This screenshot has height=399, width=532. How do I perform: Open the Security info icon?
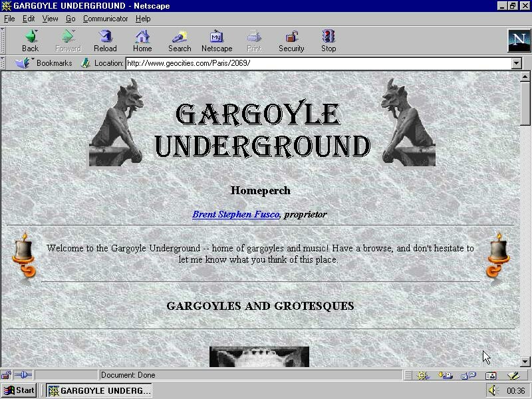[x=291, y=41]
